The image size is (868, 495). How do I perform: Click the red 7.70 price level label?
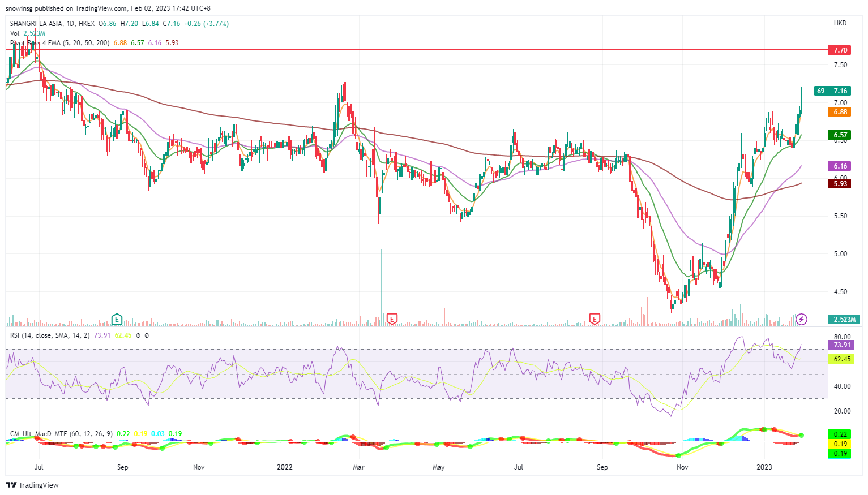tap(840, 50)
